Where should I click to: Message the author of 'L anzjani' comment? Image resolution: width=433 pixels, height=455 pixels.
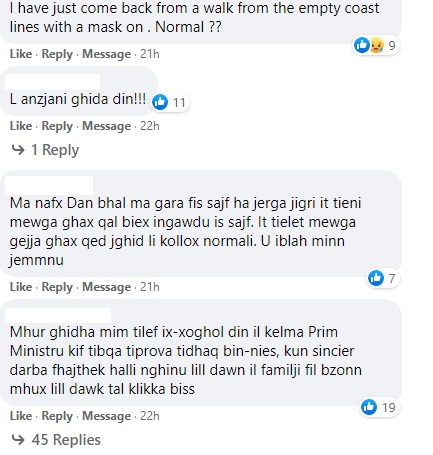click(x=107, y=126)
